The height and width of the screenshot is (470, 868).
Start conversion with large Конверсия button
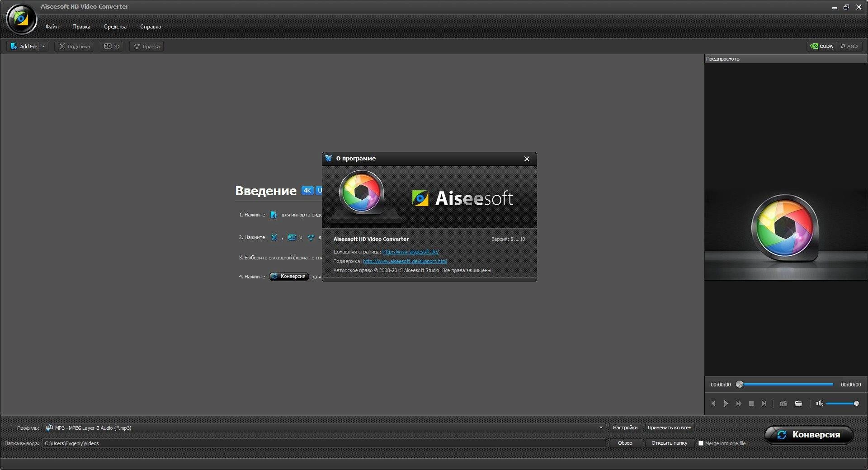point(809,435)
